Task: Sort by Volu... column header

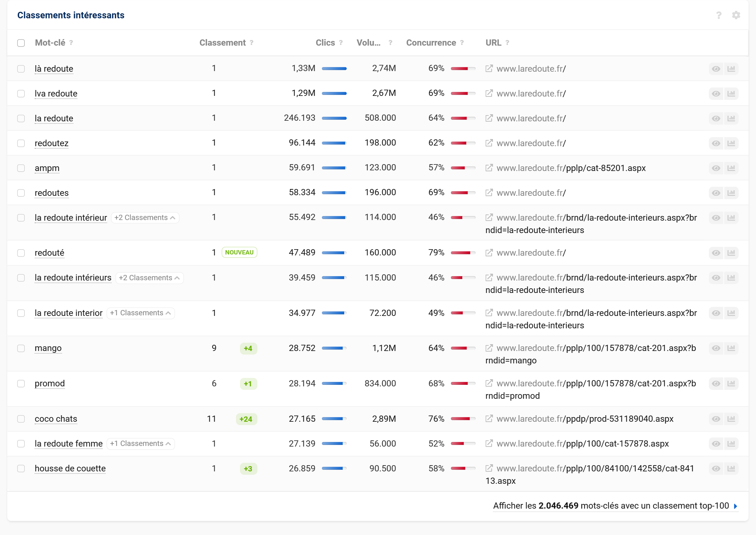Action: (x=368, y=43)
